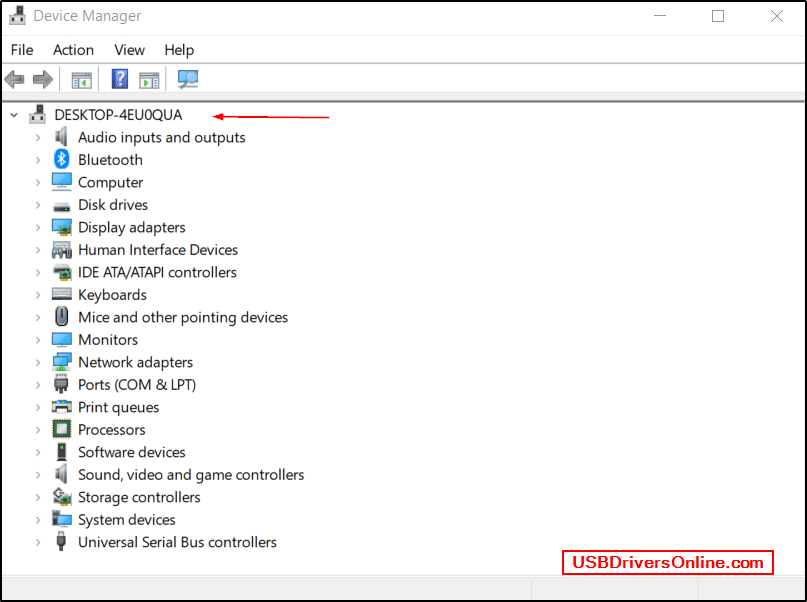Click Scan for hardware changes toolbar icon
This screenshot has width=807, height=602.
188,79
